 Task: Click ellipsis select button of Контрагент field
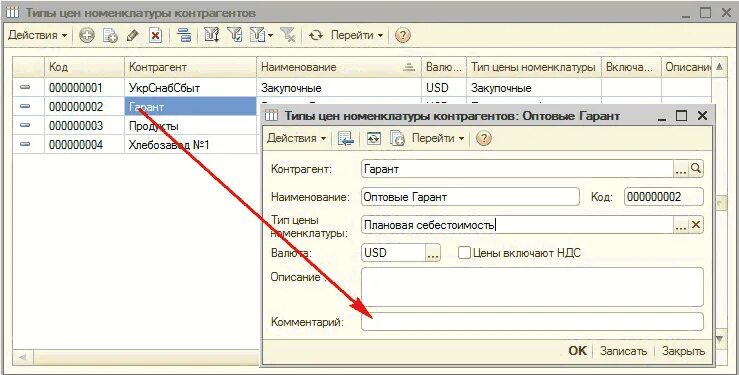(681, 169)
